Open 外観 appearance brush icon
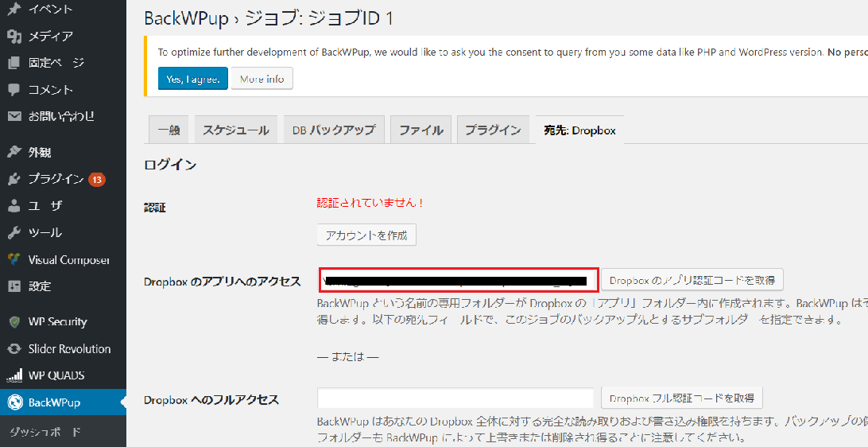The height and width of the screenshot is (447, 868). (14, 152)
